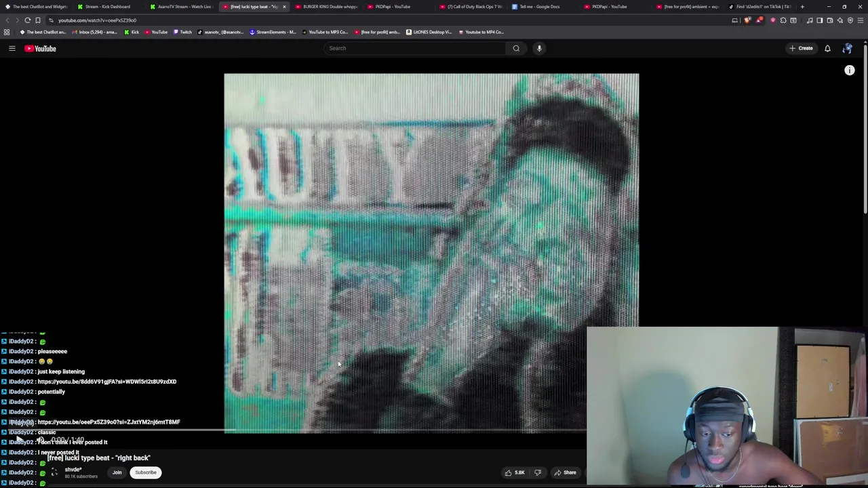Click the YouTube page vertical scrollbar
Image resolution: width=868 pixels, height=488 pixels.
click(865, 129)
